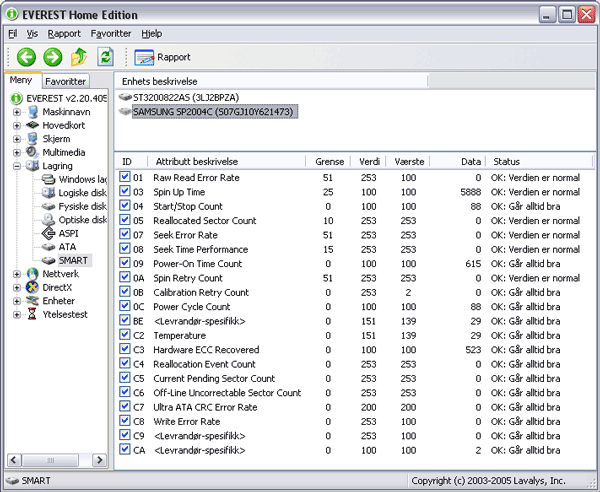Viewport: 600px width, 492px height.
Task: Uncheck the Raw Read Error Rate checkbox
Action: click(x=124, y=177)
